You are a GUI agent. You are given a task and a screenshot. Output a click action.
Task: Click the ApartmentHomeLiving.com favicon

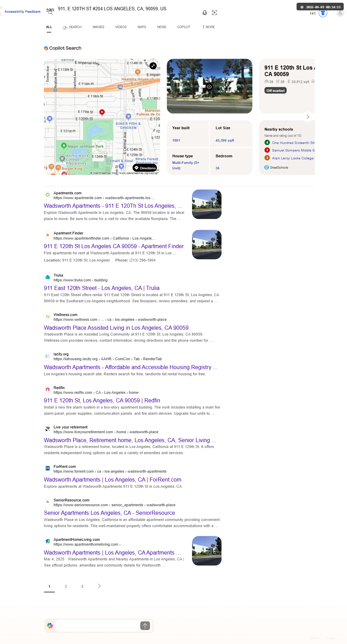coord(48,542)
